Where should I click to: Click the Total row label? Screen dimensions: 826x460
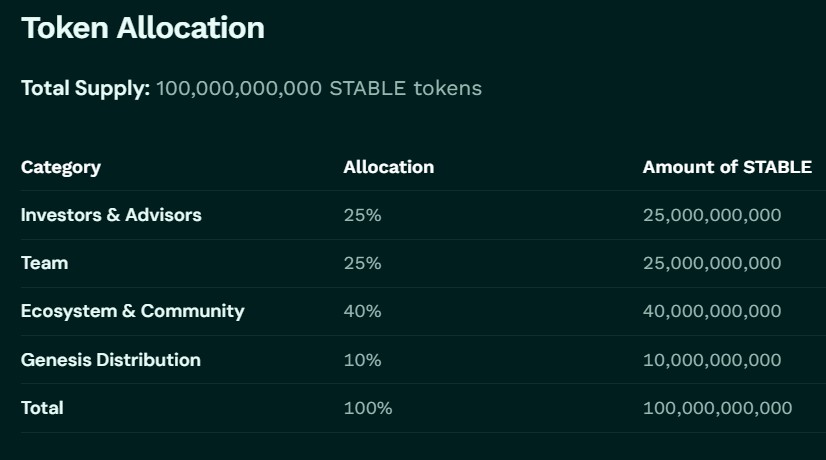coord(42,408)
